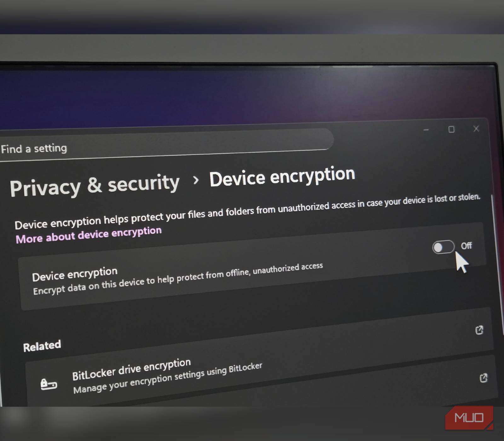This screenshot has height=441, width=504.
Task: Click the Off label beside the toggle
Action: 466,246
